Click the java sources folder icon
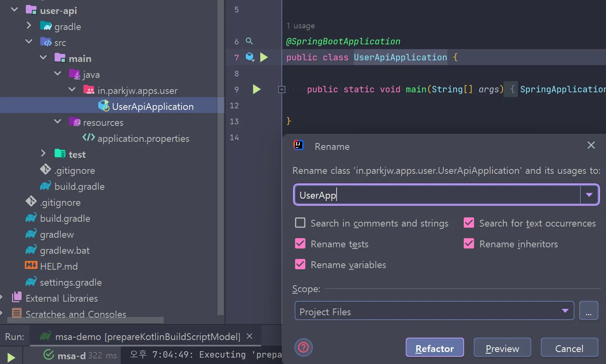606x364 pixels. click(x=75, y=74)
